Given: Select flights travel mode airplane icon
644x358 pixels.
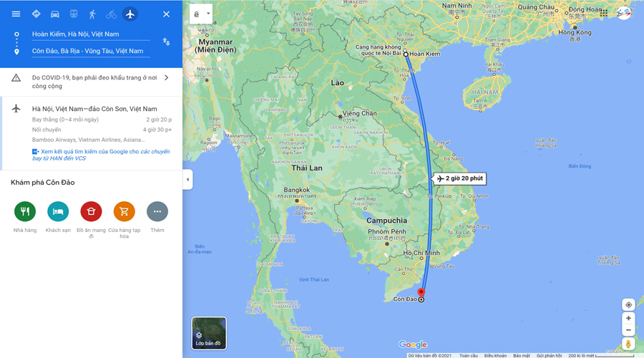Looking at the screenshot, I should pos(130,14).
